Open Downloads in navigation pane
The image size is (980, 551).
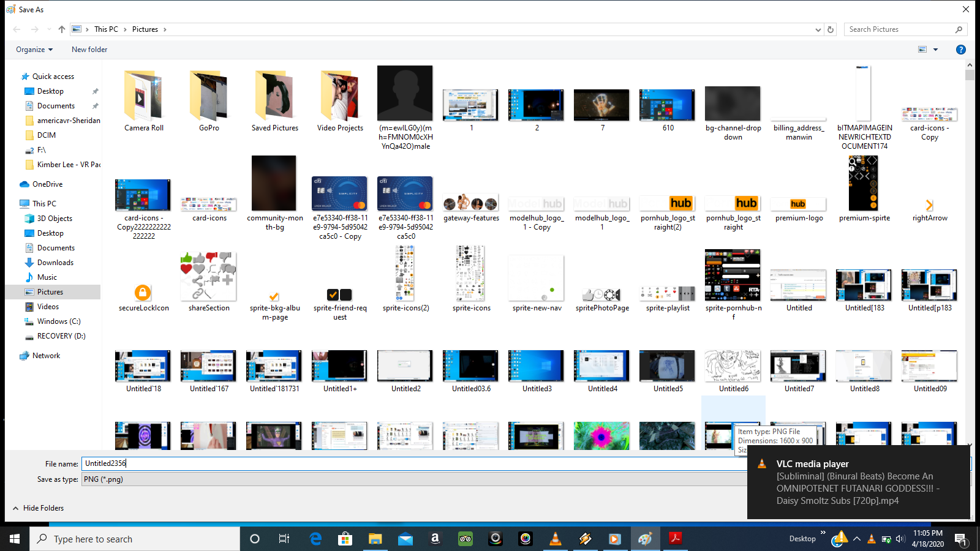(x=55, y=263)
